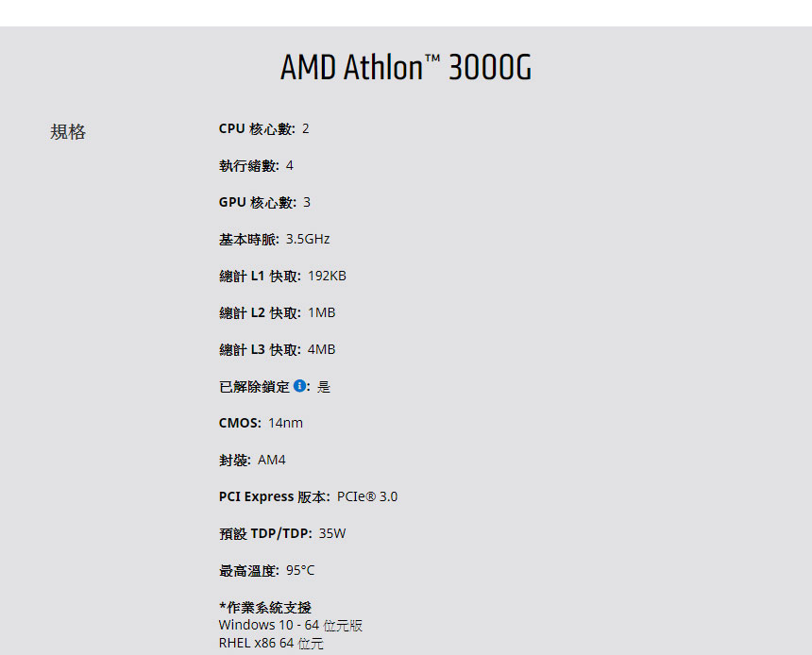Click the PCI Express 版本 label
The image size is (812, 655).
pos(275,496)
